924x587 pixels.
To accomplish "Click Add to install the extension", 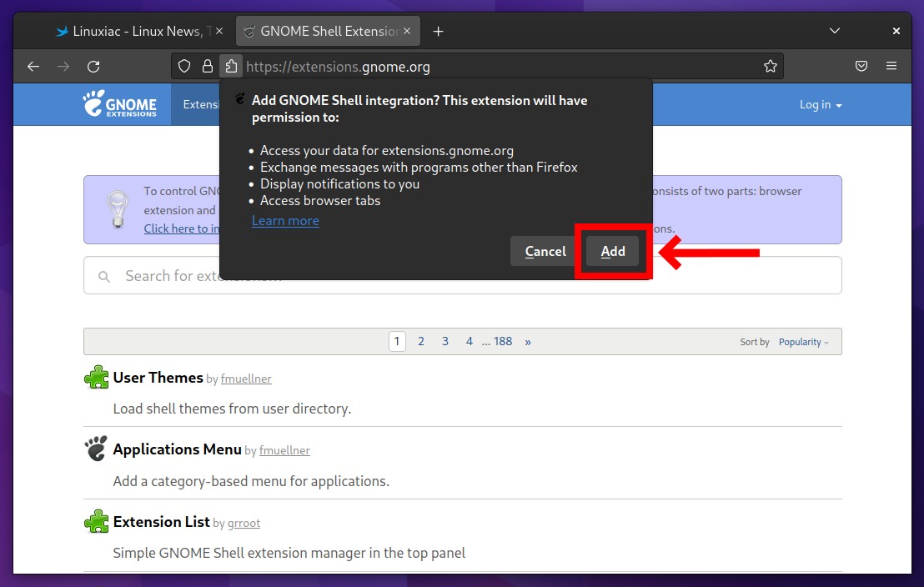I will (x=613, y=251).
